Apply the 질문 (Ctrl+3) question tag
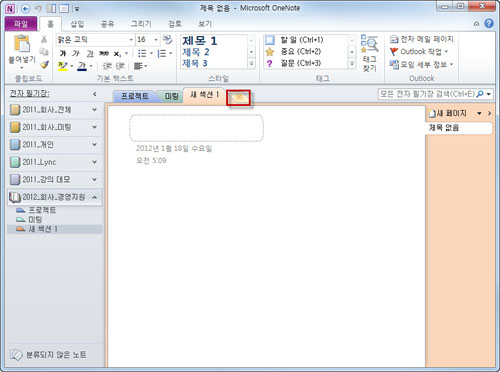This screenshot has height=372, width=500. [x=301, y=63]
